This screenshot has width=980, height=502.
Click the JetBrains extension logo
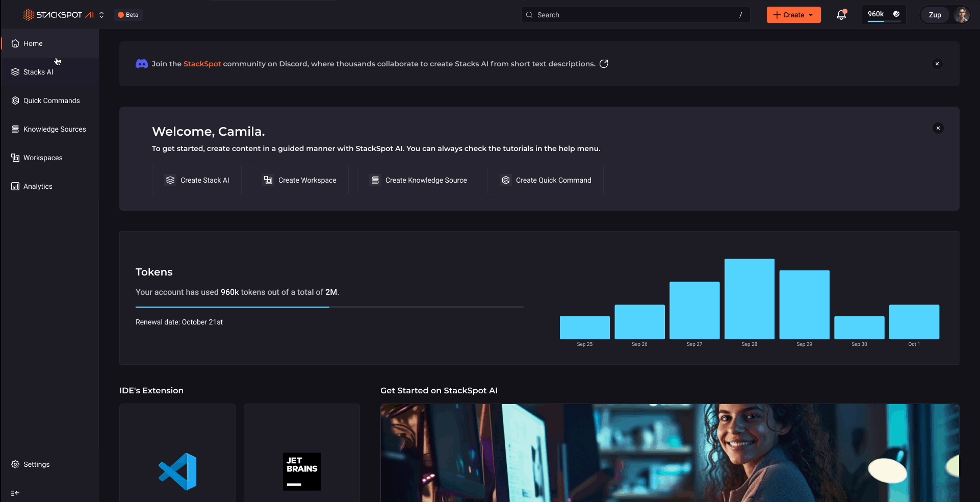[302, 471]
